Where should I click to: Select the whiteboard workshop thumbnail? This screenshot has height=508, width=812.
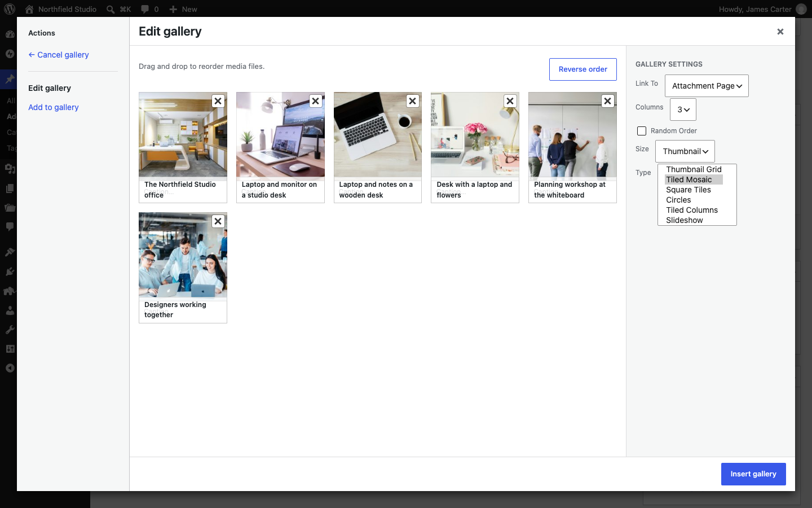(572, 135)
